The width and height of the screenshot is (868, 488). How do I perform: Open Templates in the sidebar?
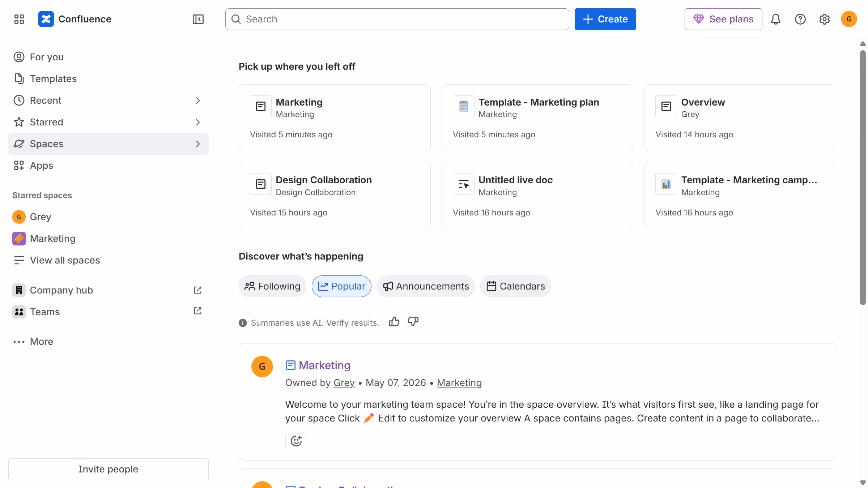click(x=109, y=79)
